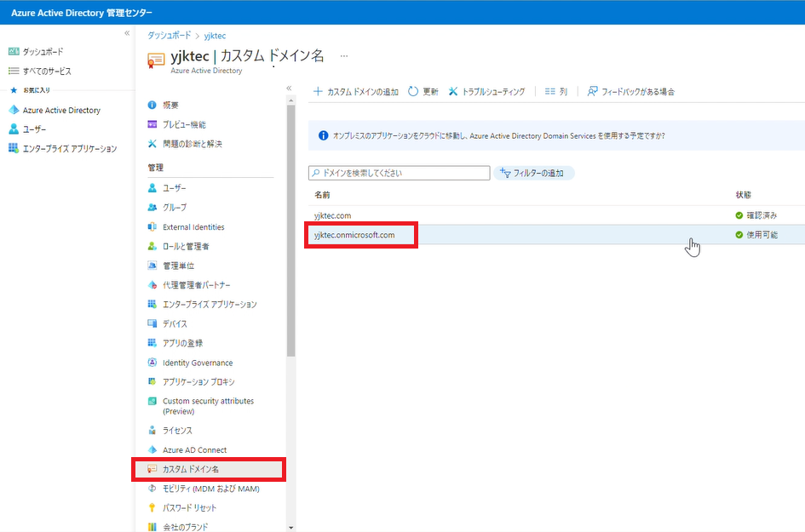Refresh the list with 更新
The width and height of the screenshot is (805, 532).
pyautogui.click(x=423, y=91)
